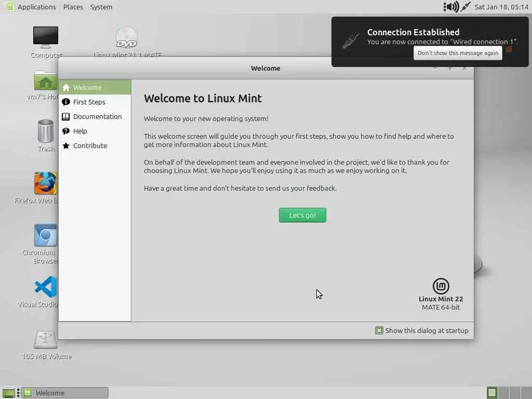
Task: Click the info icon beside First Steps
Action: (x=66, y=102)
